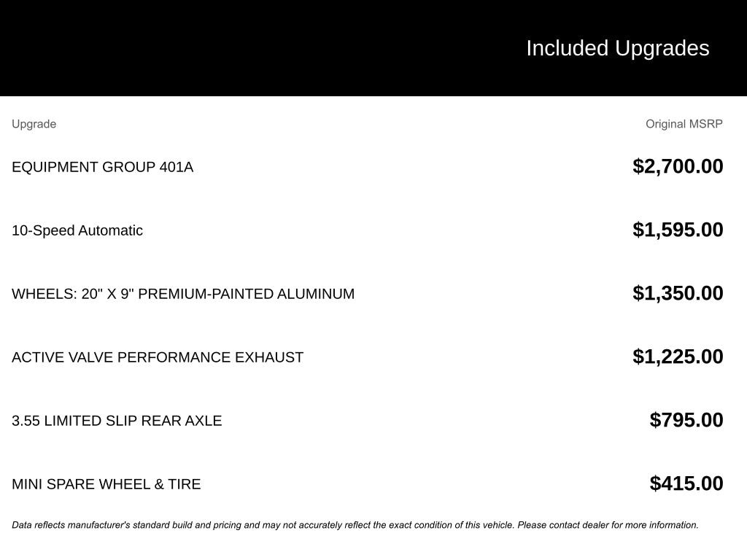Click the "Please contact dealer" sentence
Screen dimensions: 747x560
pos(608,525)
